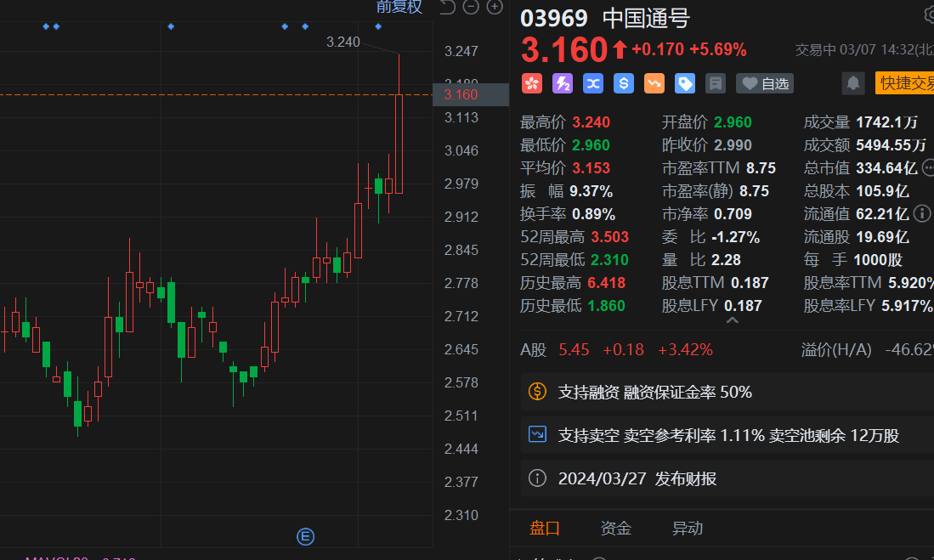Click the blue dollar sign badge icon
This screenshot has height=560, width=934.
coord(624,84)
